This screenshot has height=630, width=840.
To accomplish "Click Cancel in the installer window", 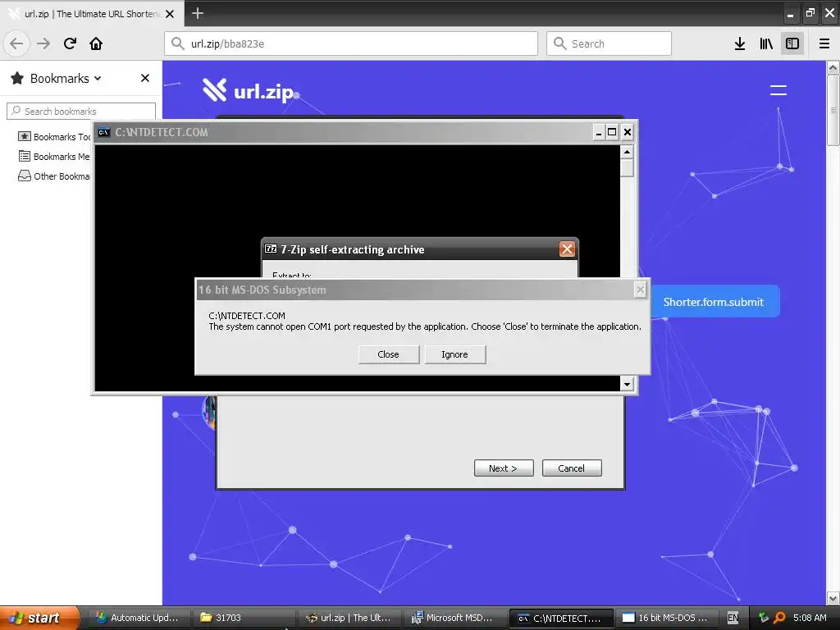I will coord(572,468).
